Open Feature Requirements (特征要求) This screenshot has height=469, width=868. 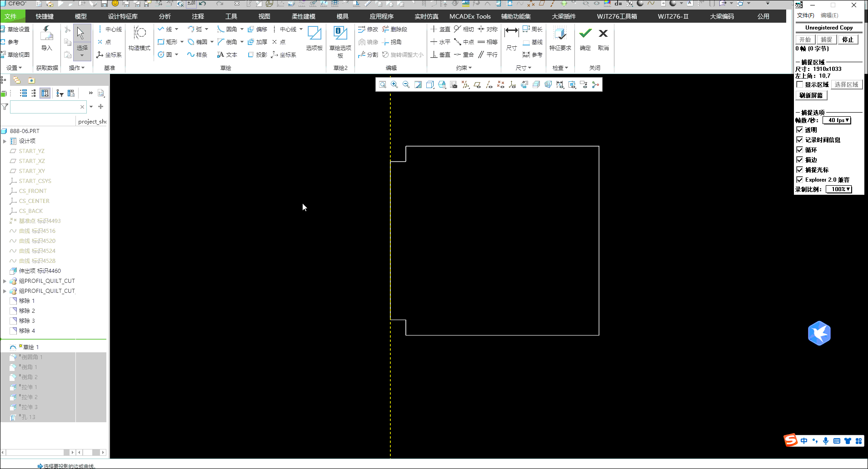[x=560, y=38]
